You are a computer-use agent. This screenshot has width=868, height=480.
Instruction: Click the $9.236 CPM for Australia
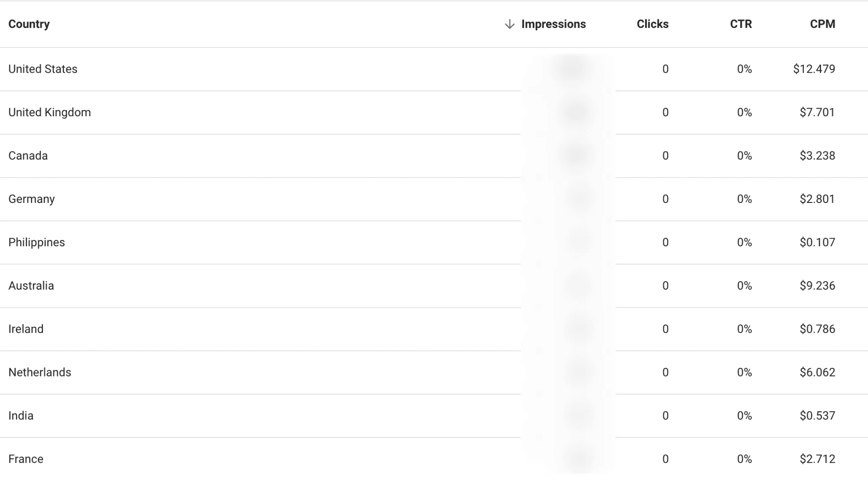(x=817, y=286)
